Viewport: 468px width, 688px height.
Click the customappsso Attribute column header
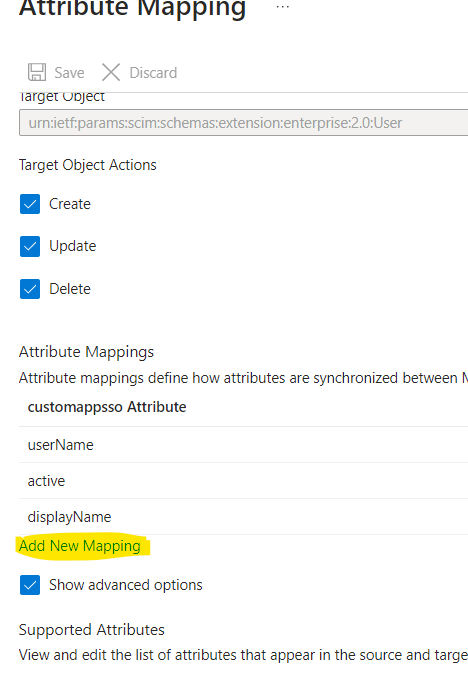(x=107, y=407)
